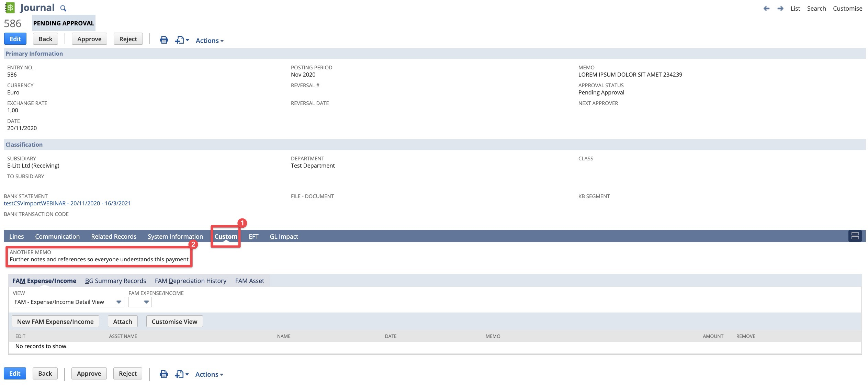The image size is (868, 386).
Task: Click the top Back button
Action: point(45,39)
